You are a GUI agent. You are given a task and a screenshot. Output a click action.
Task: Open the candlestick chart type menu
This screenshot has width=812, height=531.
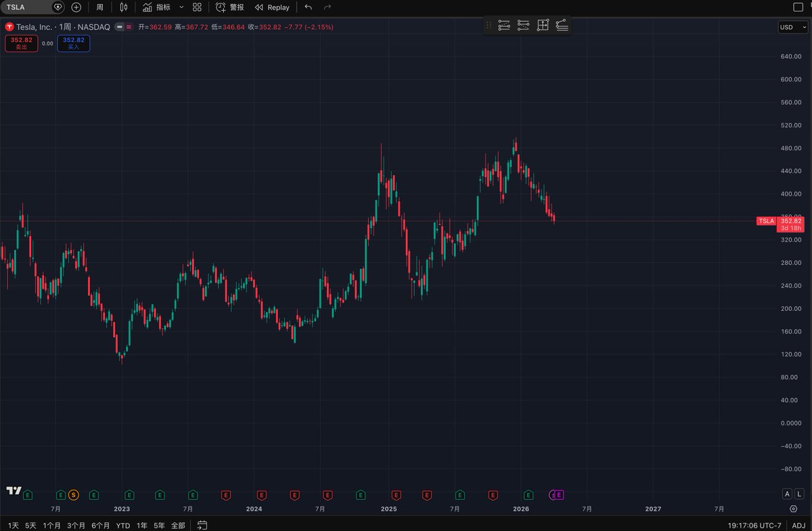(123, 7)
